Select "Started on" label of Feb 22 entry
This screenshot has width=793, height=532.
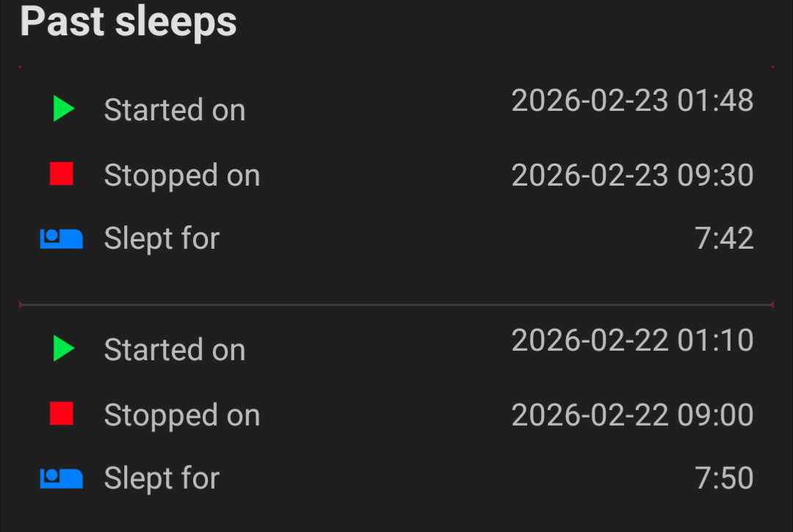(x=175, y=350)
